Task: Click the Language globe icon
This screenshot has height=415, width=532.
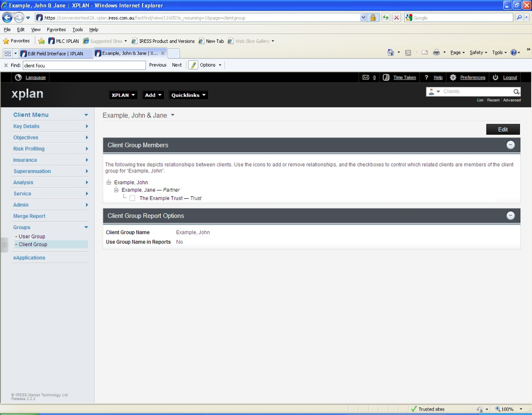Action: 18,77
